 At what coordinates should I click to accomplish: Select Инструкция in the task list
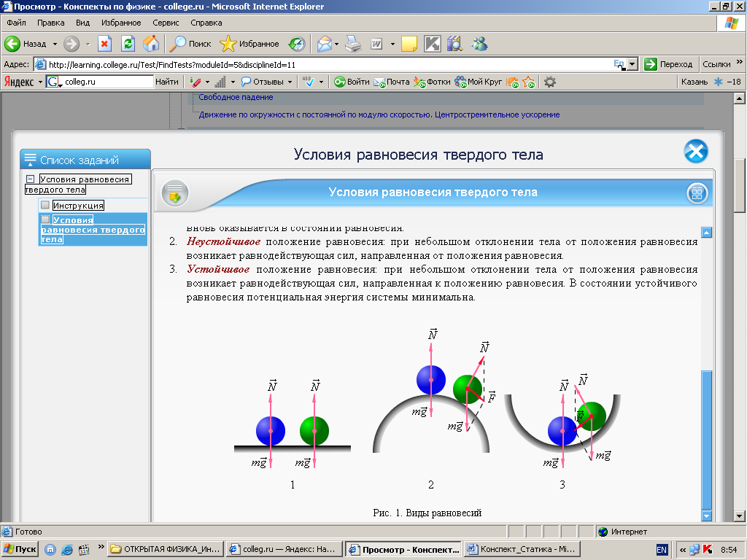click(78, 205)
